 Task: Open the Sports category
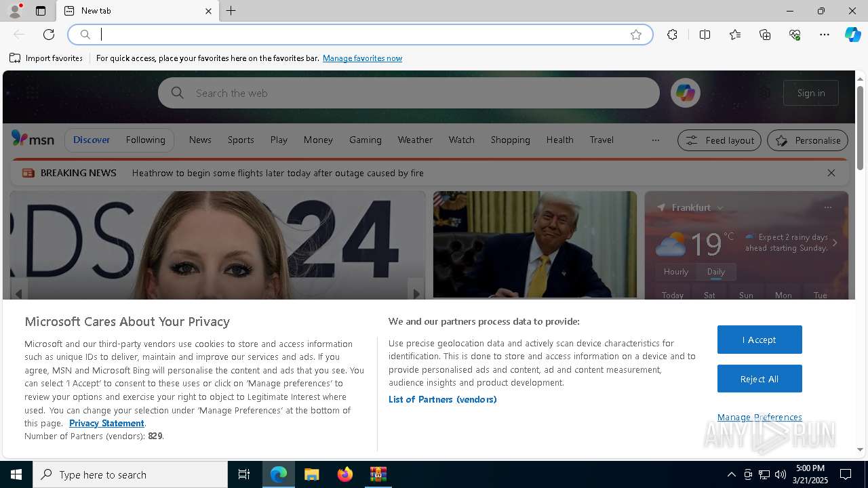(241, 140)
